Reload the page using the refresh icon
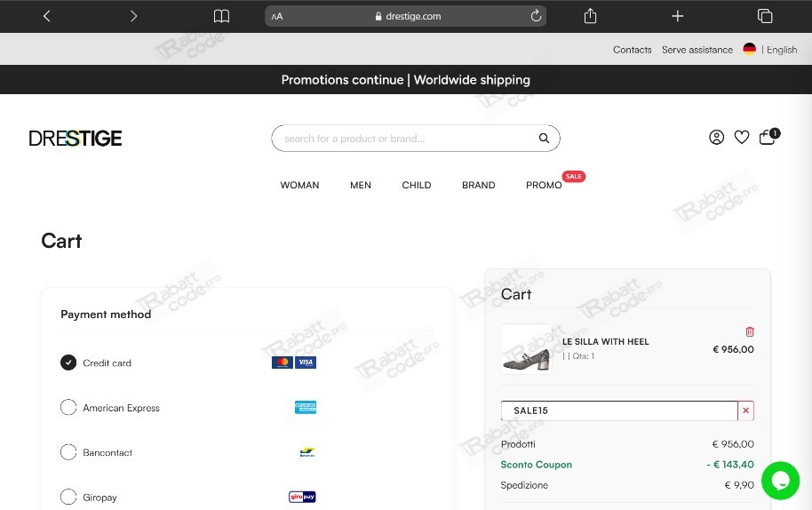Image resolution: width=812 pixels, height=510 pixels. tap(536, 16)
